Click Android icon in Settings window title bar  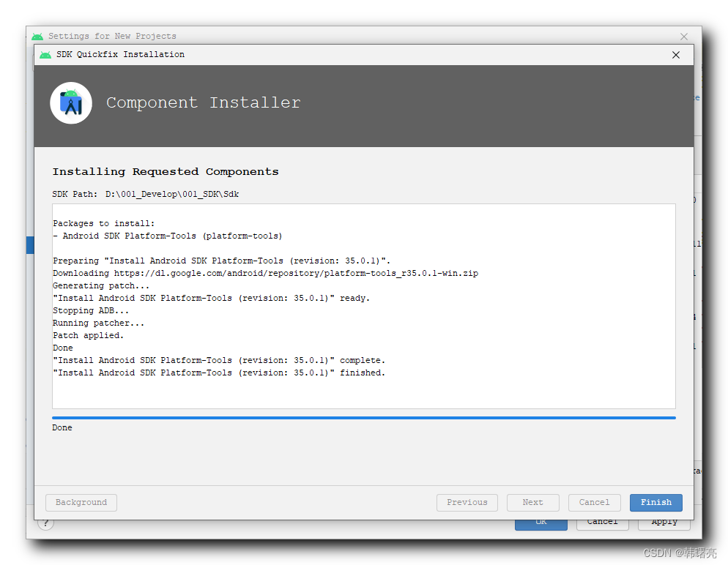[x=37, y=36]
